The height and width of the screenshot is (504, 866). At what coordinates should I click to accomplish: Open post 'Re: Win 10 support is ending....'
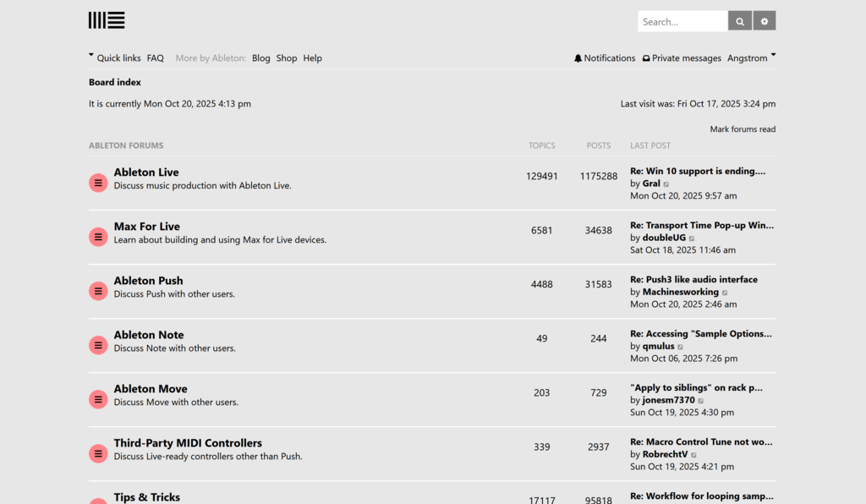point(698,171)
